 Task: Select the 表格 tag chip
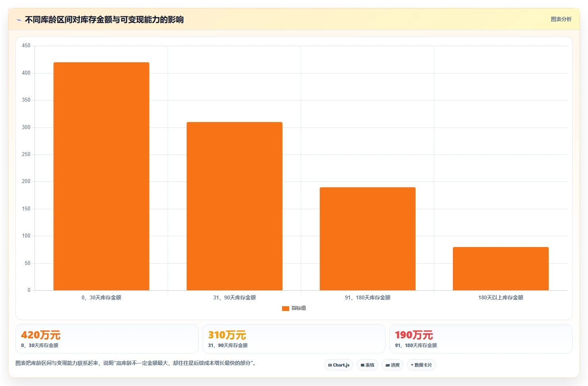point(367,365)
